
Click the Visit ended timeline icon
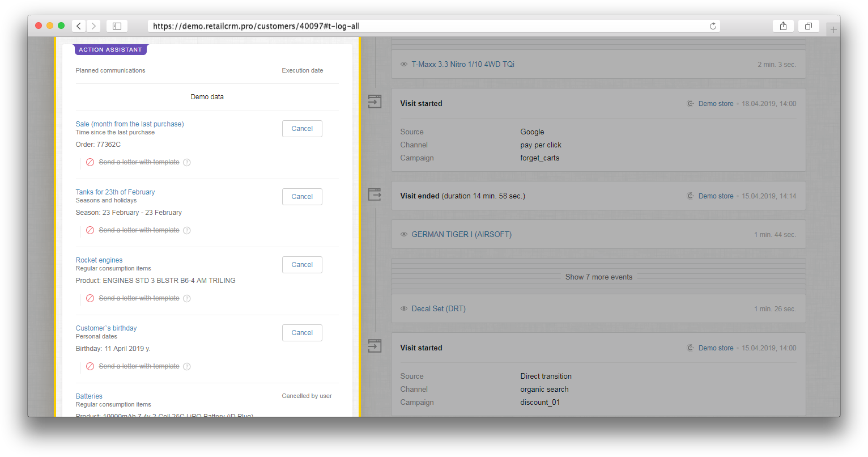point(375,194)
